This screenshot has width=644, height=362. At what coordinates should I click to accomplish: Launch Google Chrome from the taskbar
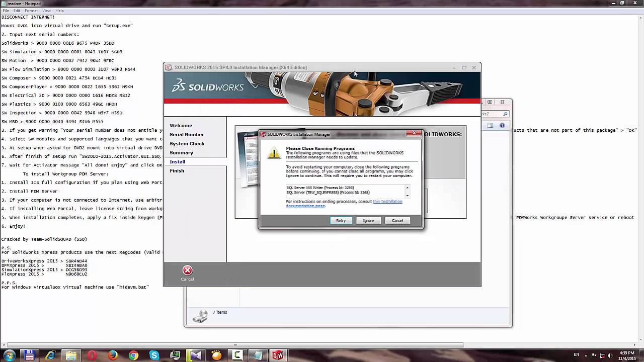pos(133,355)
